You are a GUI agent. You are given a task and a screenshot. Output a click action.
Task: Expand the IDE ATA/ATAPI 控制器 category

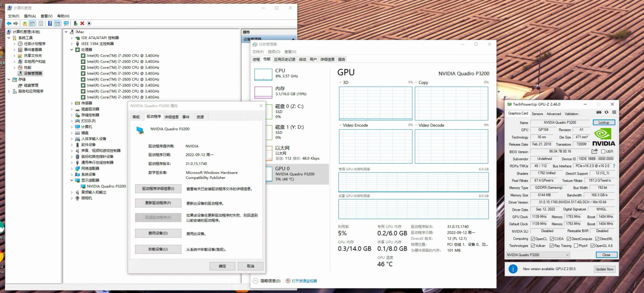pyautogui.click(x=72, y=38)
